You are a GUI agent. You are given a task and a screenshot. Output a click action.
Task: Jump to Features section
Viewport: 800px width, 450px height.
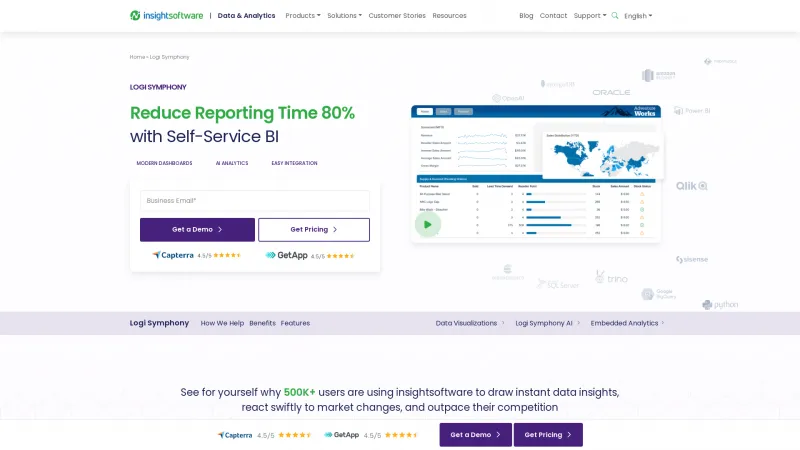pos(295,323)
